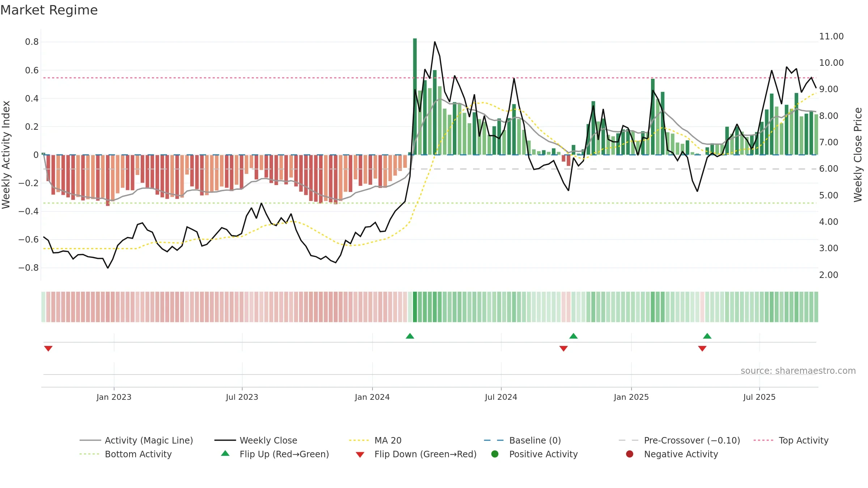Screen dimensions: 868x488
Task: Click the Positive Activity green dot legend icon
Action: 495,454
